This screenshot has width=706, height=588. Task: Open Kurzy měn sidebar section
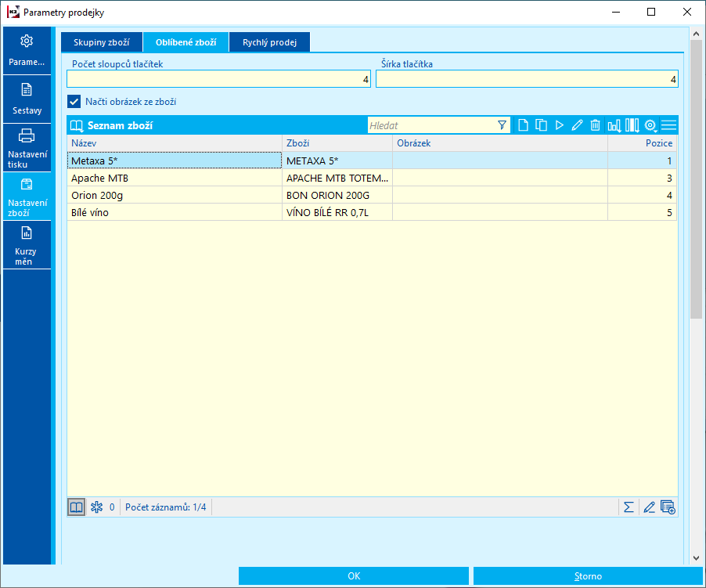(27, 244)
